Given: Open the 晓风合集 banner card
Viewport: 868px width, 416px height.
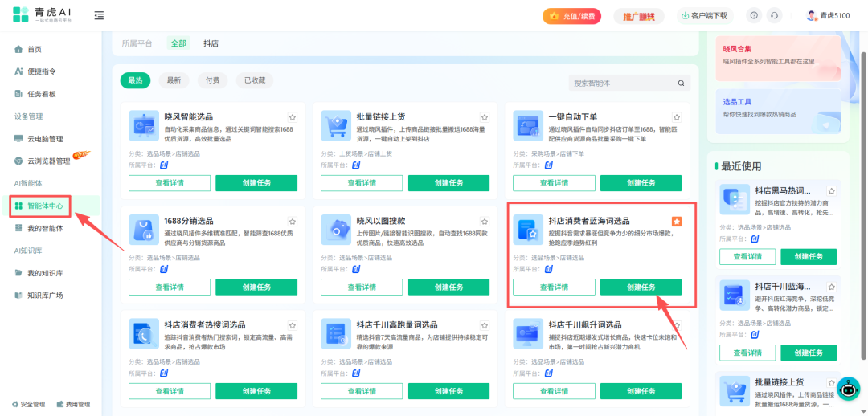Looking at the screenshot, I should click(x=778, y=58).
